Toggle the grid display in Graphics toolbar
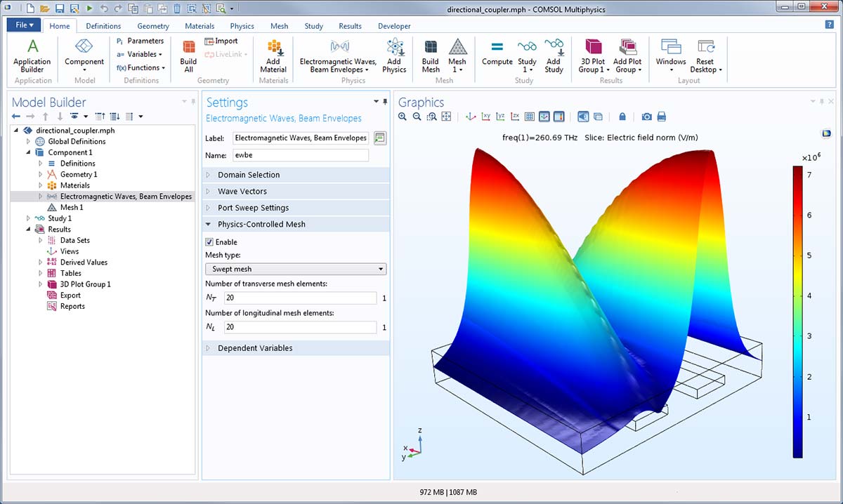843x504 pixels. 530,117
